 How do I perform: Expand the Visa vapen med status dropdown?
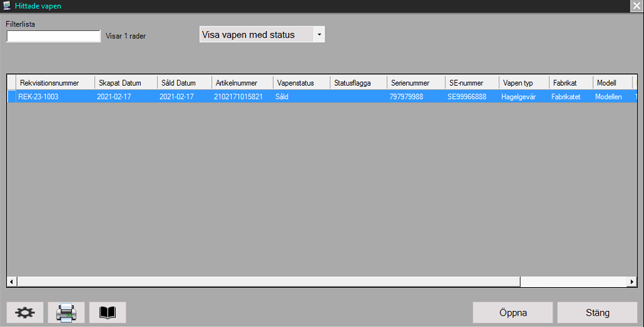pos(319,34)
